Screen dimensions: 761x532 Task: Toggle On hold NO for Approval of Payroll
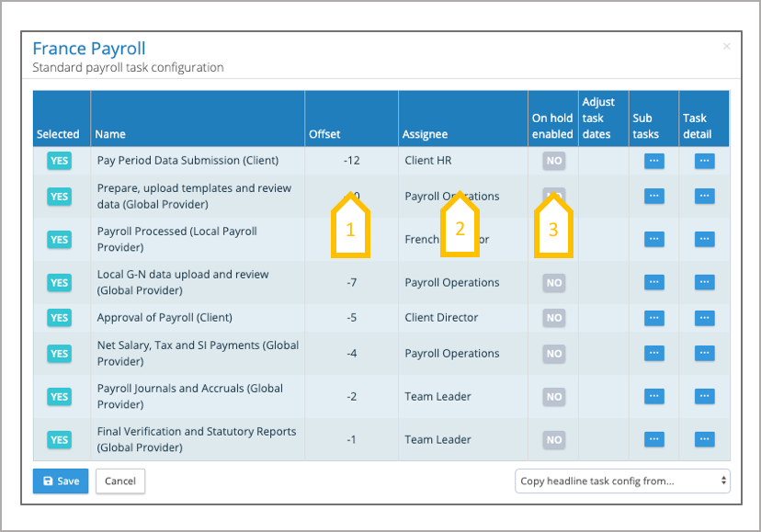pyautogui.click(x=553, y=318)
